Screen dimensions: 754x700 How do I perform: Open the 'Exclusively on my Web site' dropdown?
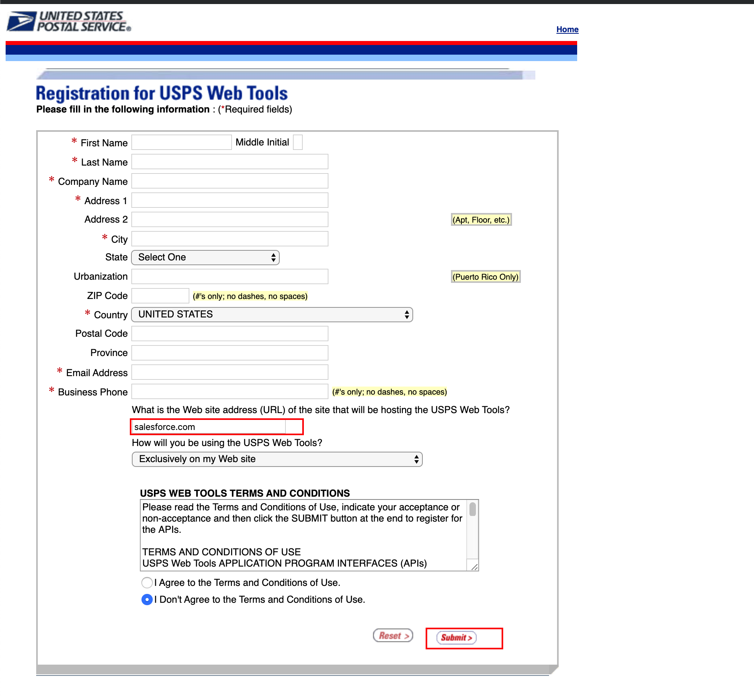[277, 459]
